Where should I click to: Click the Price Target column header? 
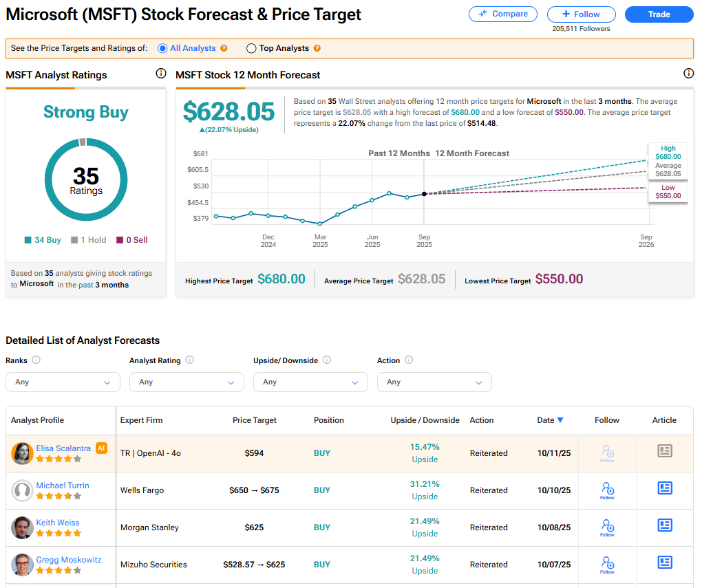(x=255, y=420)
